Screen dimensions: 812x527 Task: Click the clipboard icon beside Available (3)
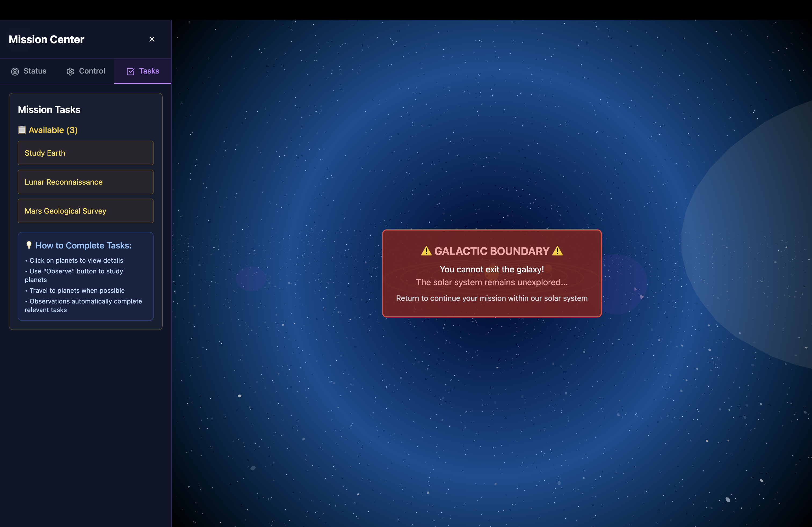click(x=22, y=130)
